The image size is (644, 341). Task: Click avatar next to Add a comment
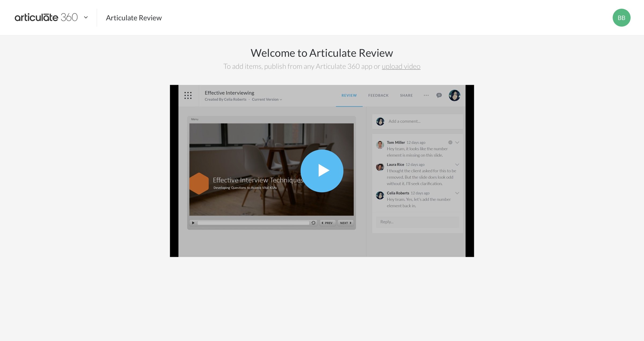point(380,122)
